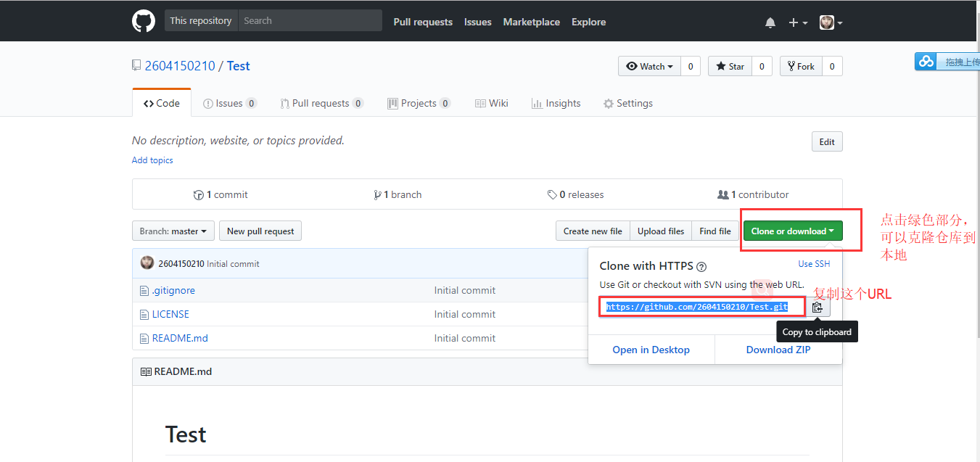980x462 pixels.
Task: Open Explore in top navigation
Action: pos(588,22)
